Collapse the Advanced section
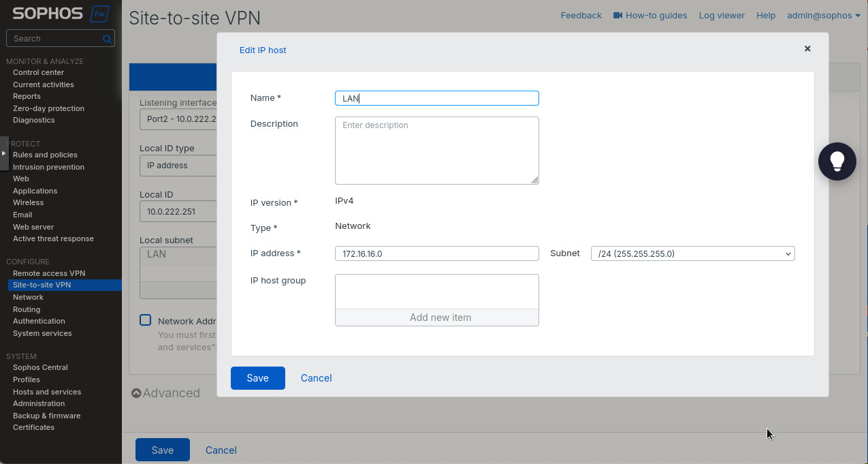Image resolution: width=868 pixels, height=464 pixels. [x=137, y=393]
